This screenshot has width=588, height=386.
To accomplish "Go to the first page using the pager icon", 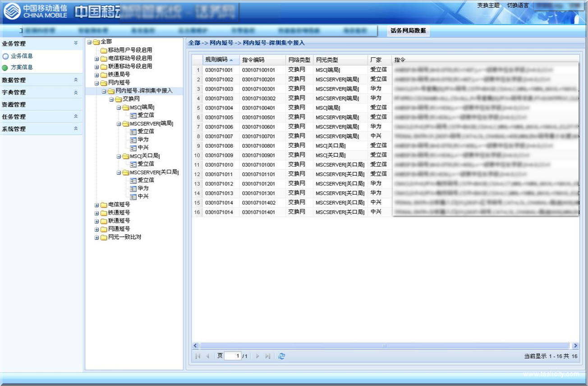I will (198, 356).
